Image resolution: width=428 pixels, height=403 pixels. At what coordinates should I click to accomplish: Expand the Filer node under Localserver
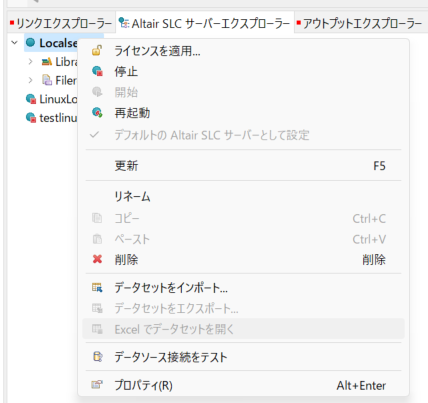(x=31, y=80)
